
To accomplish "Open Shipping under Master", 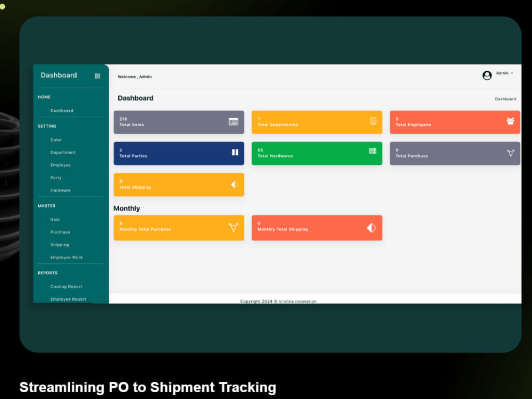I will tap(60, 245).
